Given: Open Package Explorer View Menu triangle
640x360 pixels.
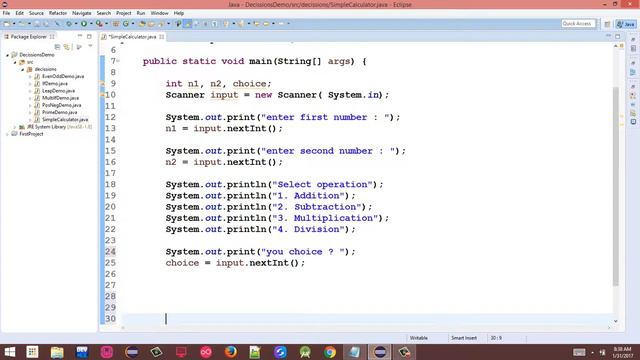Looking at the screenshot, I should click(x=90, y=46).
